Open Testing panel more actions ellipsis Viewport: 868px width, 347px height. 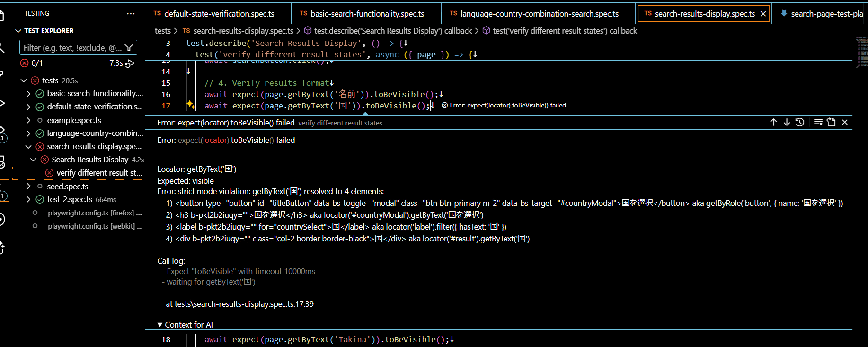click(131, 14)
